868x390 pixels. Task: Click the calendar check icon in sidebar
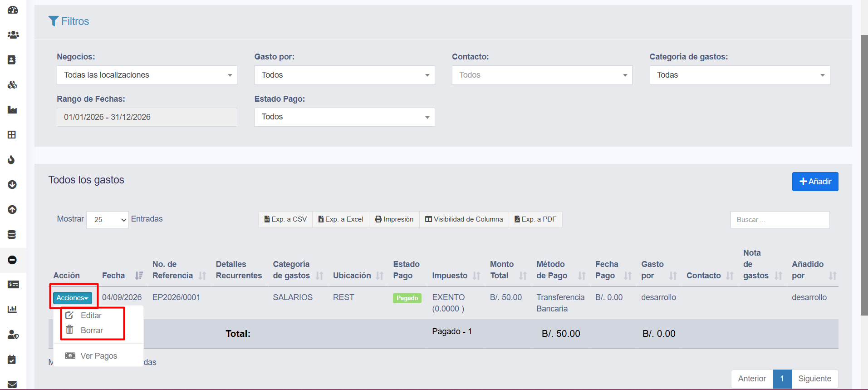[12, 359]
